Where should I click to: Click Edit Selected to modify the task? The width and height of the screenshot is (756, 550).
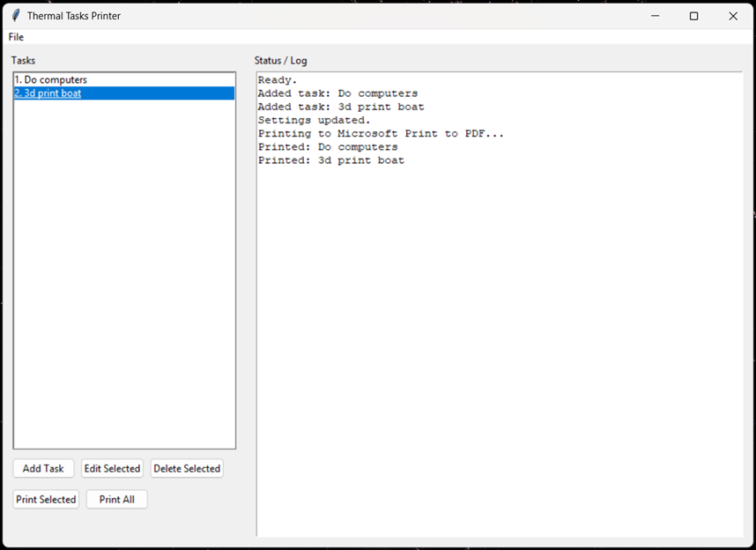[112, 469]
